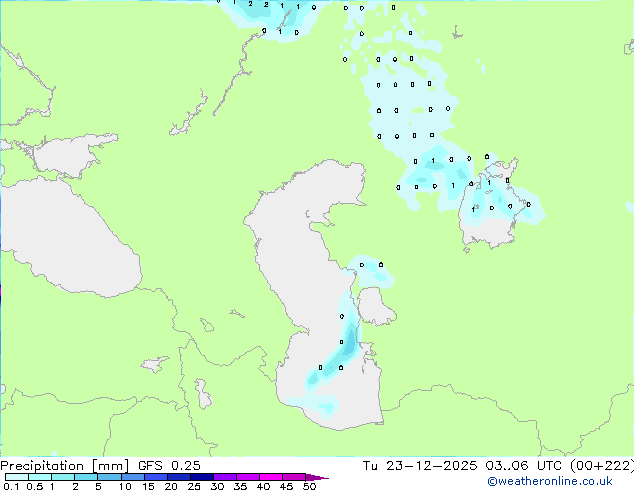Click the 5–10 mm legend color swatch
The image size is (634, 490).
click(110, 477)
